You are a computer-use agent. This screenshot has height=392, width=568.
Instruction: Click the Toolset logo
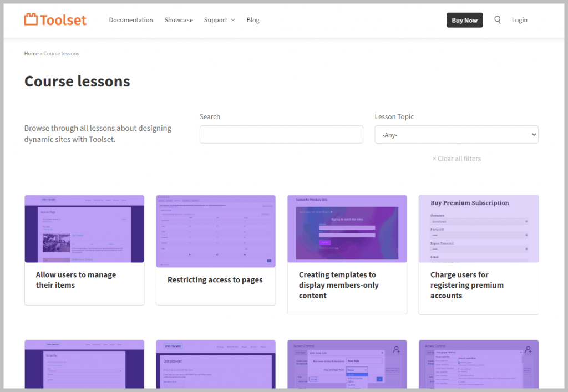coord(55,19)
